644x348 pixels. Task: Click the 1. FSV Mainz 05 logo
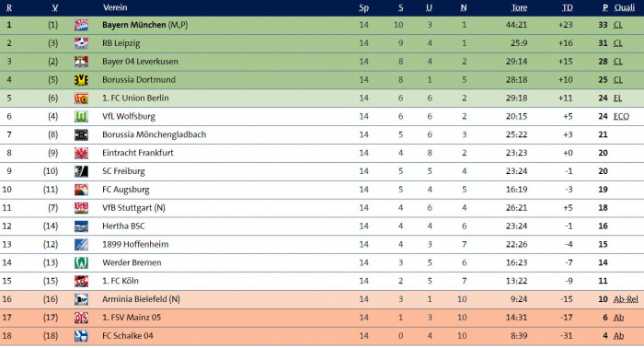81,318
